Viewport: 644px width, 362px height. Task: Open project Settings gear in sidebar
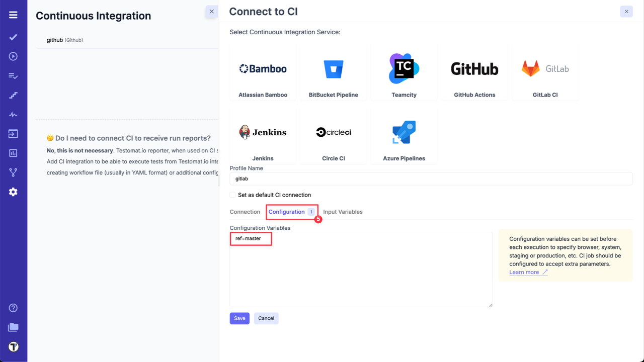click(x=13, y=192)
